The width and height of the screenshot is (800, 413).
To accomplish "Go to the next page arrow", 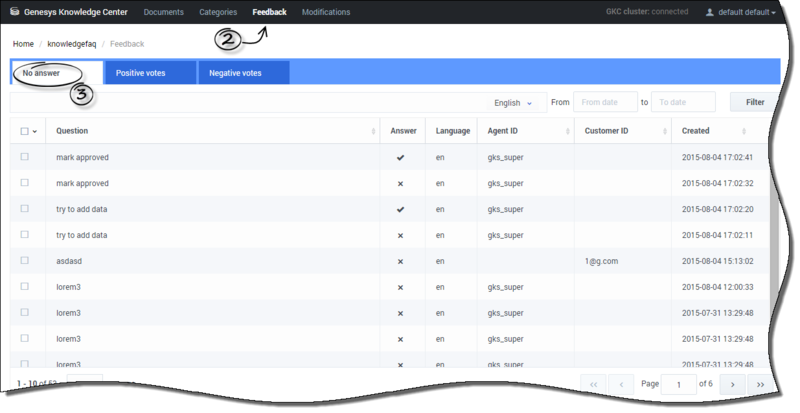I will tap(733, 384).
